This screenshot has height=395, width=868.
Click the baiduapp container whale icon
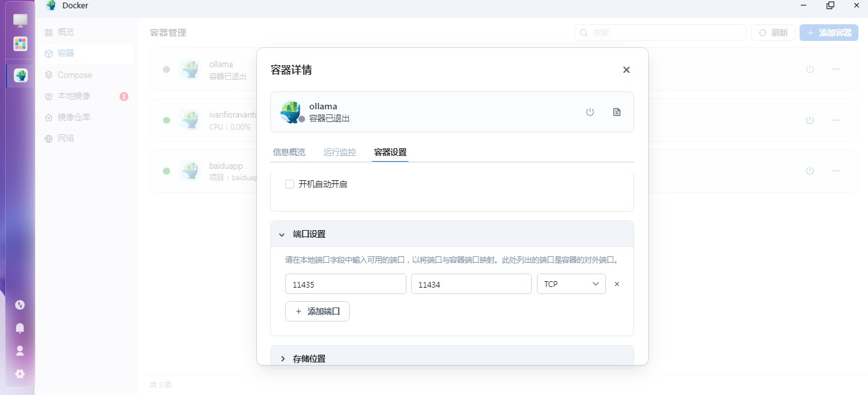point(190,171)
